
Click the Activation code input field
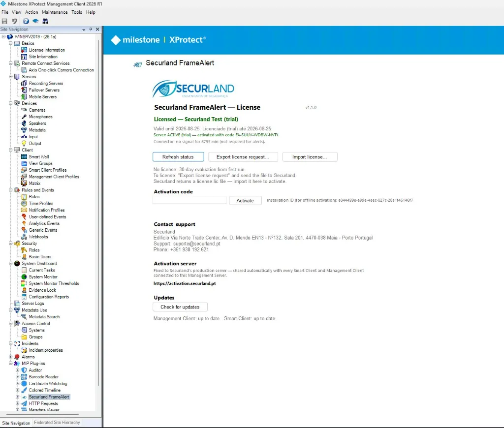click(189, 200)
